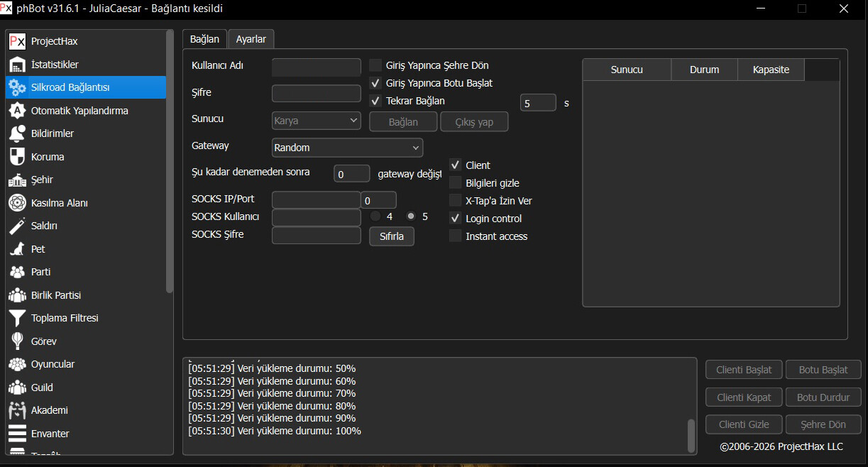This screenshot has height=467, width=868.
Task: Open Koruma shield icon in sidebar
Action: pyautogui.click(x=18, y=157)
